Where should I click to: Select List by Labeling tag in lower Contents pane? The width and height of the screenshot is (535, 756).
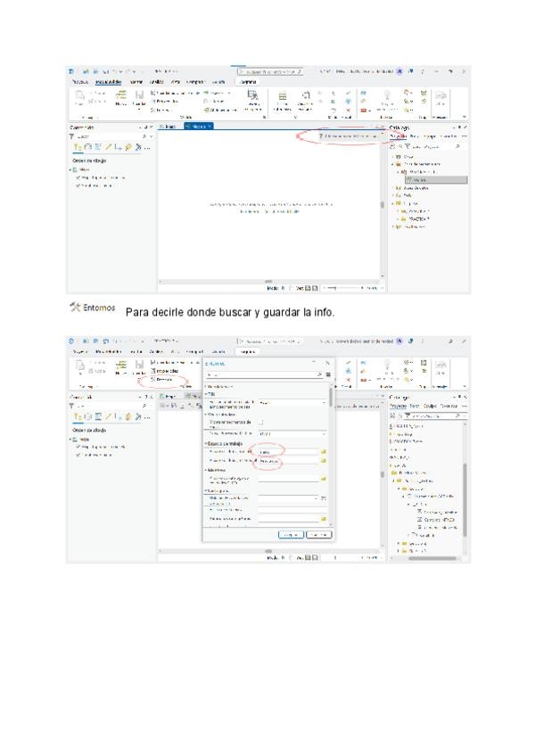[x=128, y=416]
